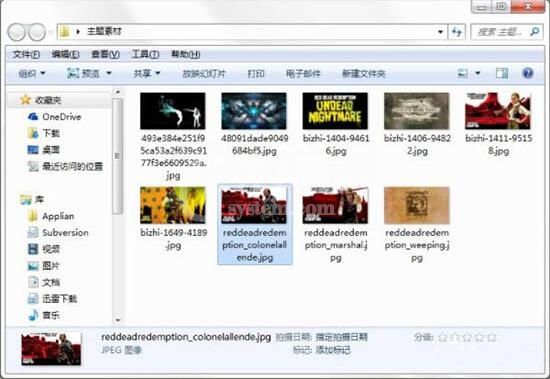Click 放映幻灯片 slideshow button
The height and width of the screenshot is (379, 550).
pyautogui.click(x=204, y=74)
